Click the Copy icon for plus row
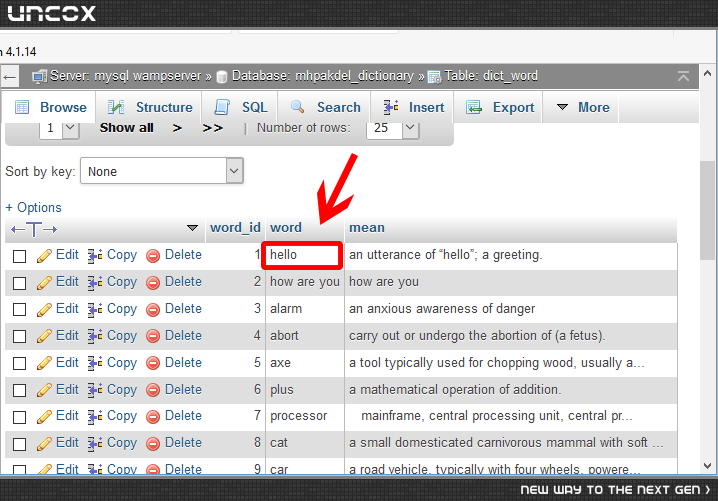This screenshot has height=501, width=718. [95, 390]
